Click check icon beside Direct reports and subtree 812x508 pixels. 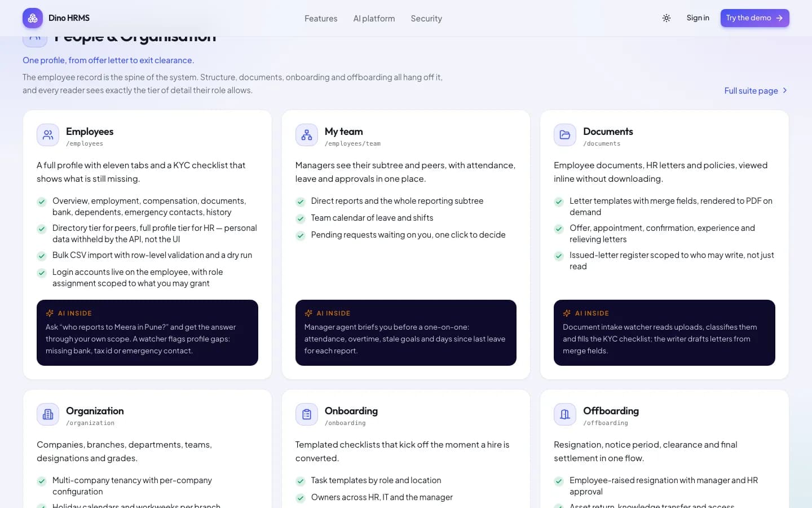pos(301,202)
